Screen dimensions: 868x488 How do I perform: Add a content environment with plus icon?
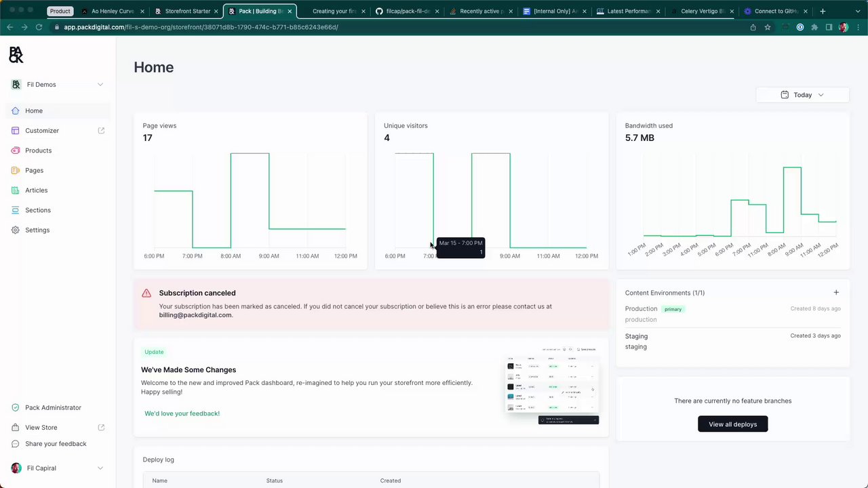pos(836,293)
